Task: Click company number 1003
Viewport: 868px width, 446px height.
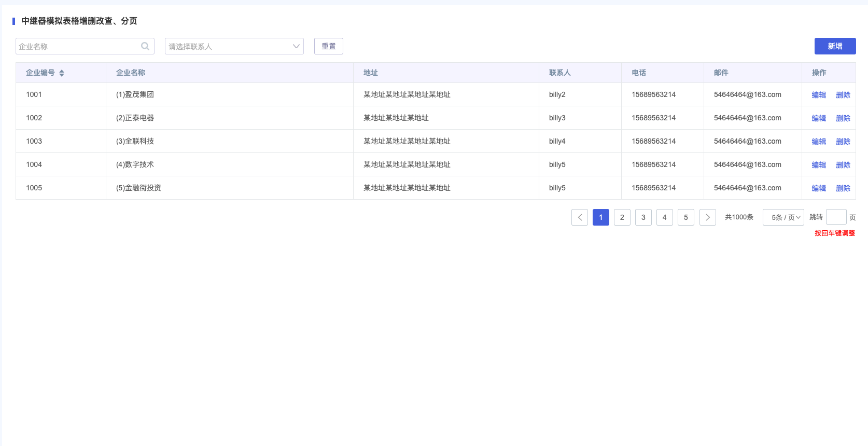Action: [x=34, y=141]
